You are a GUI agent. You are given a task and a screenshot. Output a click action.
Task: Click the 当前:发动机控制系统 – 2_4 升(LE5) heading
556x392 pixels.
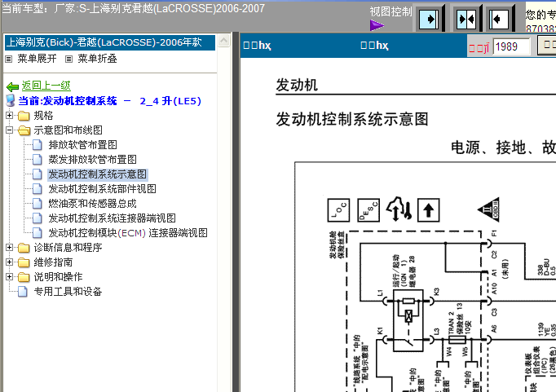click(110, 101)
